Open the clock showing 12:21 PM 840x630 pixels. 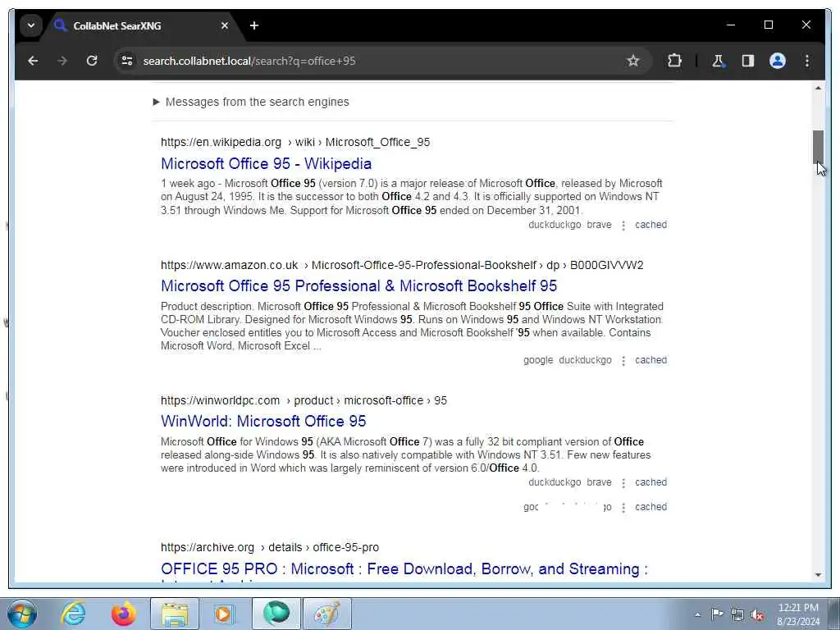pyautogui.click(x=798, y=614)
